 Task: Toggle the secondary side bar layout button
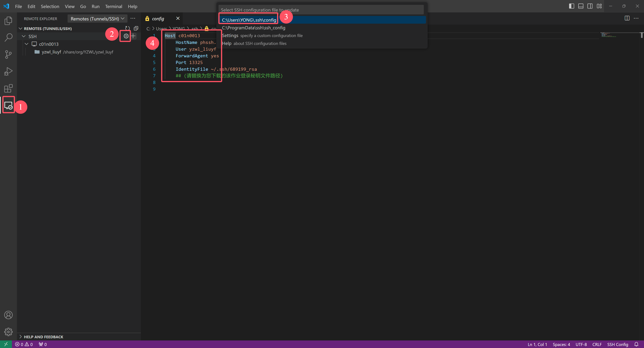(x=590, y=6)
